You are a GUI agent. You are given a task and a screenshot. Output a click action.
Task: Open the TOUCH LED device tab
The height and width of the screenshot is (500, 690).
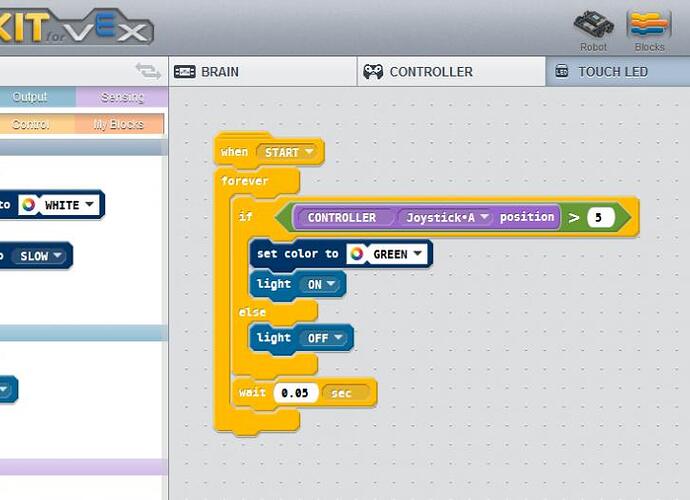click(618, 71)
